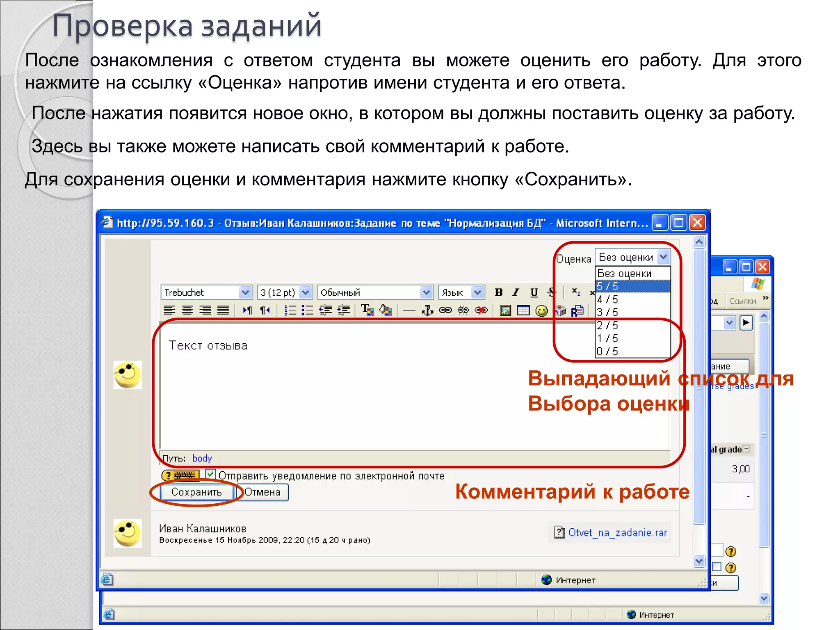Minimize the feedback window
This screenshot has height=630, width=840.
(x=660, y=223)
